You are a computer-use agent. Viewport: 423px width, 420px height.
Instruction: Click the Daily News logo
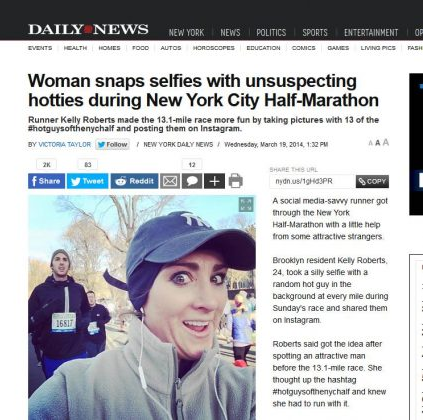click(x=88, y=29)
